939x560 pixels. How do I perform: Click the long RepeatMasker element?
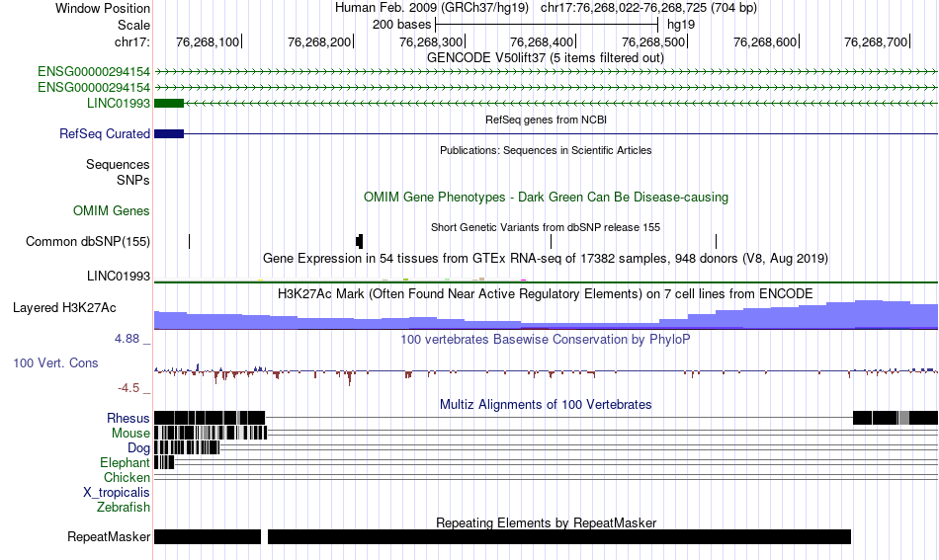[559, 536]
